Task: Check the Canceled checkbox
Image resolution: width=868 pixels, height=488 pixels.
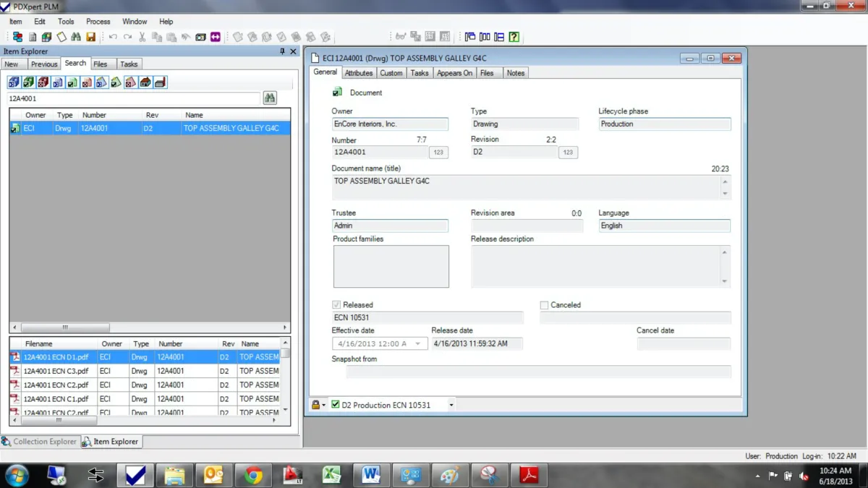Action: pos(545,305)
